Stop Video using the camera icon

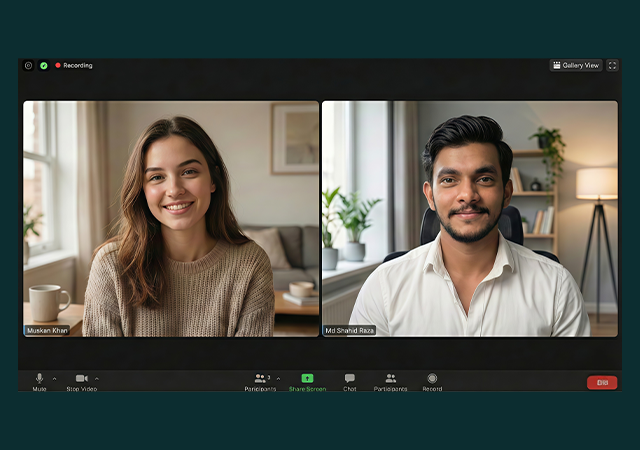(81, 379)
